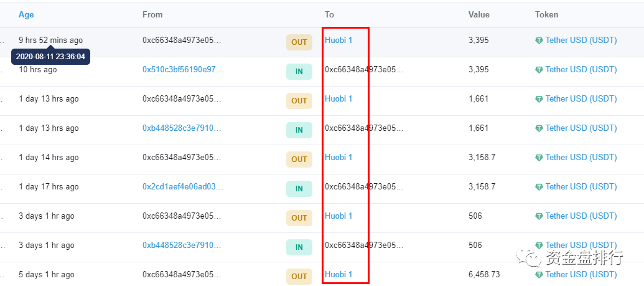Click the Tether icon in the 1,661 OUT row
The width and height of the screenshot is (644, 286).
coord(539,99)
